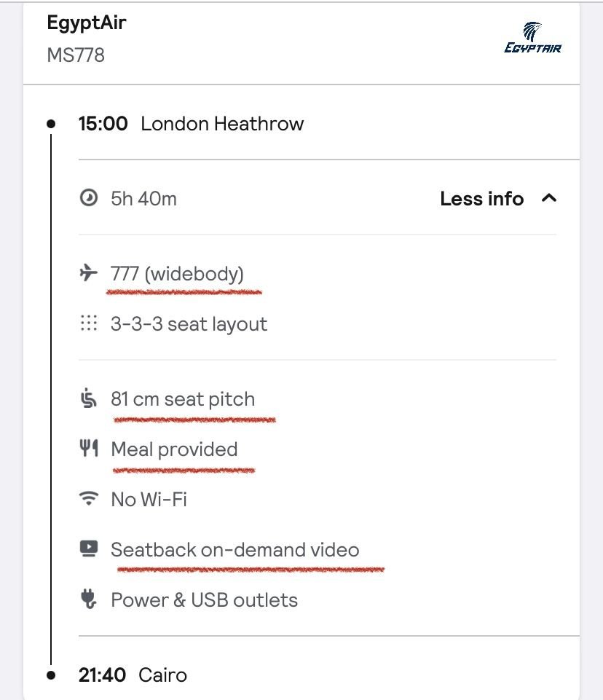The height and width of the screenshot is (700, 603).
Task: Click the airplane aircraft type icon
Action: click(x=89, y=274)
